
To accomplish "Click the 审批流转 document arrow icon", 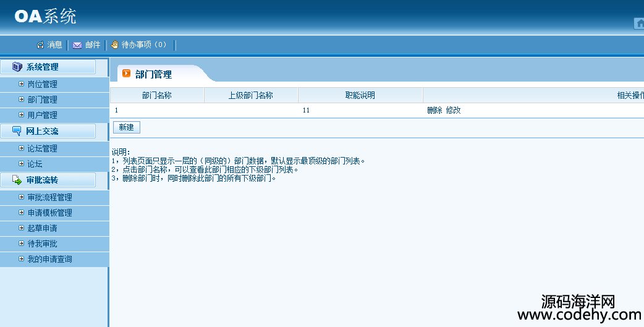I will (x=17, y=180).
